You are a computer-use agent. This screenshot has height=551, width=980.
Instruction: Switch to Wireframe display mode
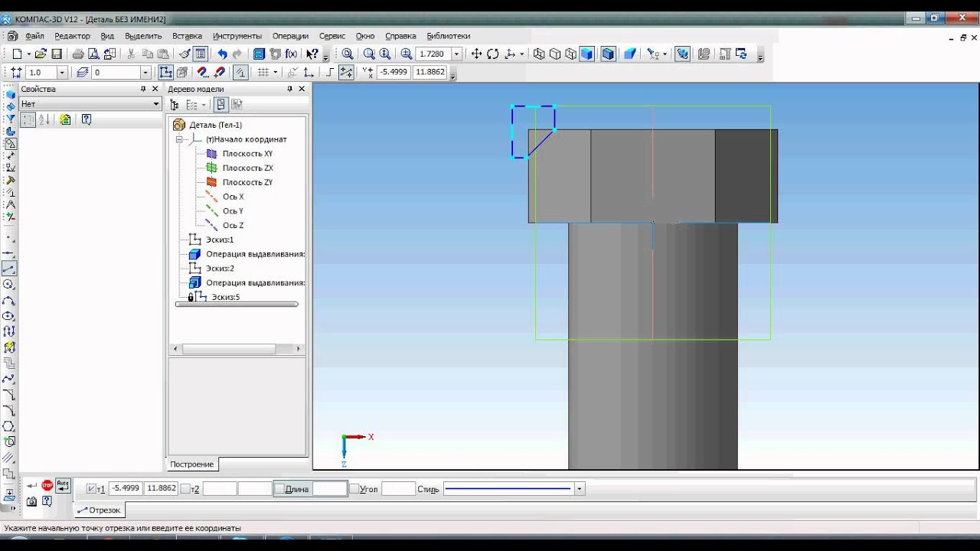(x=539, y=54)
